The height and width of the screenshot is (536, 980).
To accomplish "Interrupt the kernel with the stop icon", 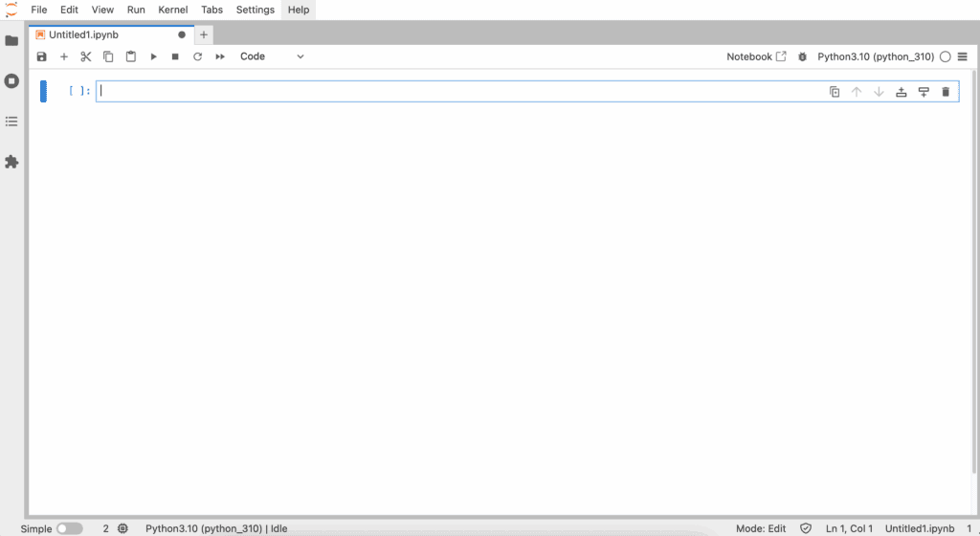I will 175,57.
